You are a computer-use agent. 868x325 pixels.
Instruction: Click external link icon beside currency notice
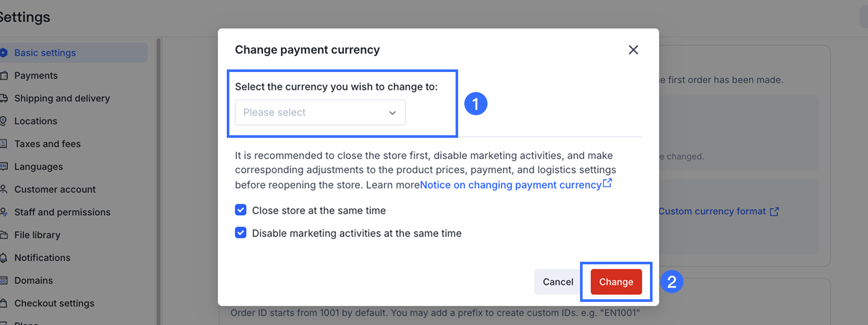[x=607, y=183]
